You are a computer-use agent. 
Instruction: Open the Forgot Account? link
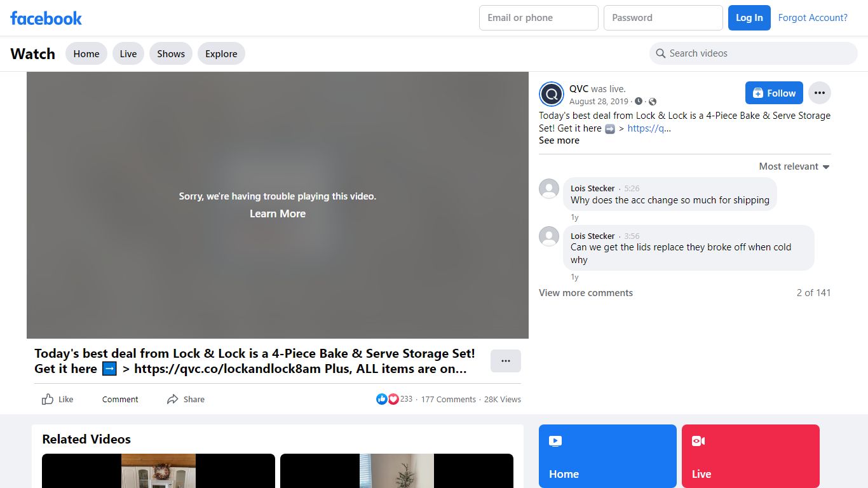[x=813, y=18]
